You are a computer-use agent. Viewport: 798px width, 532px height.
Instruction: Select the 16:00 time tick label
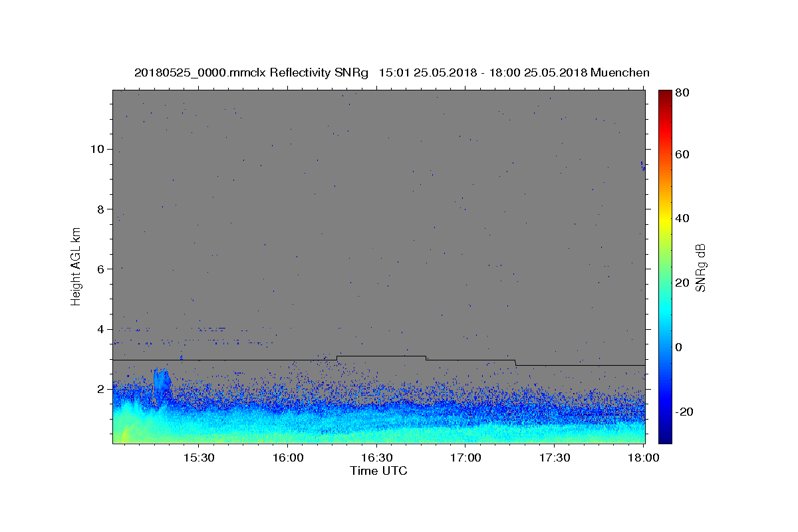287,458
